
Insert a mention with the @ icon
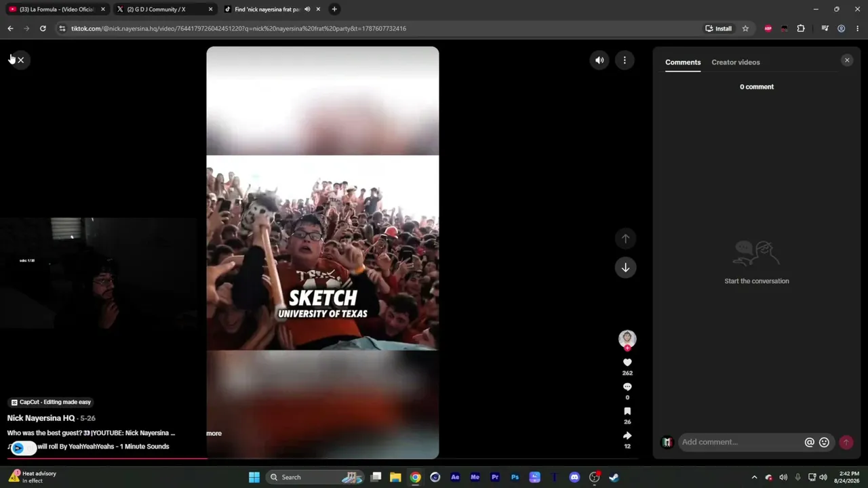[x=809, y=442]
